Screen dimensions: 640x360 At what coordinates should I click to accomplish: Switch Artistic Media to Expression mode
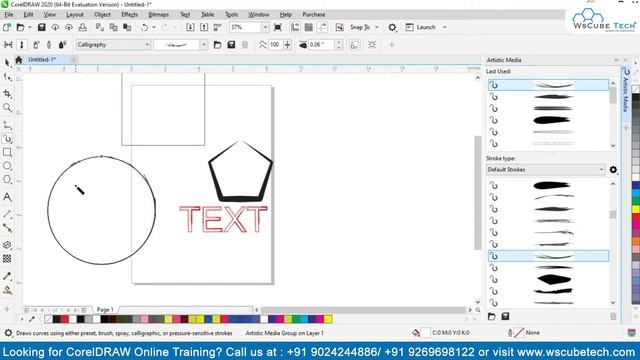[x=62, y=44]
